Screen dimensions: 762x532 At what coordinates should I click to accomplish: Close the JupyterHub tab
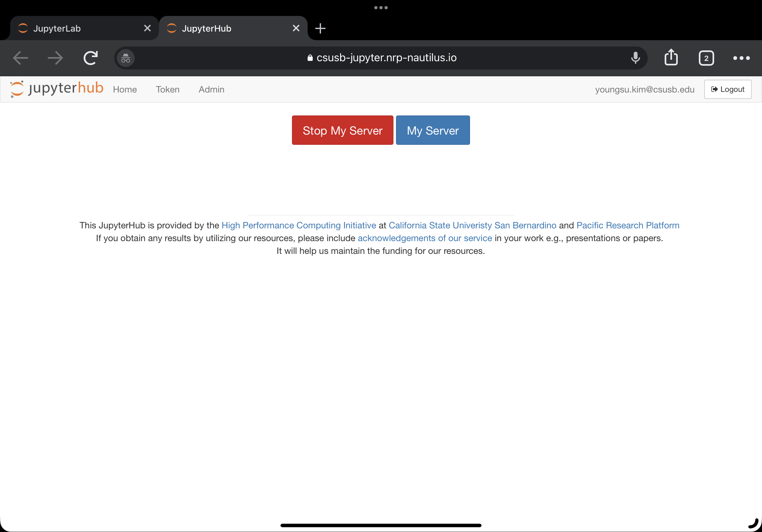tap(296, 28)
